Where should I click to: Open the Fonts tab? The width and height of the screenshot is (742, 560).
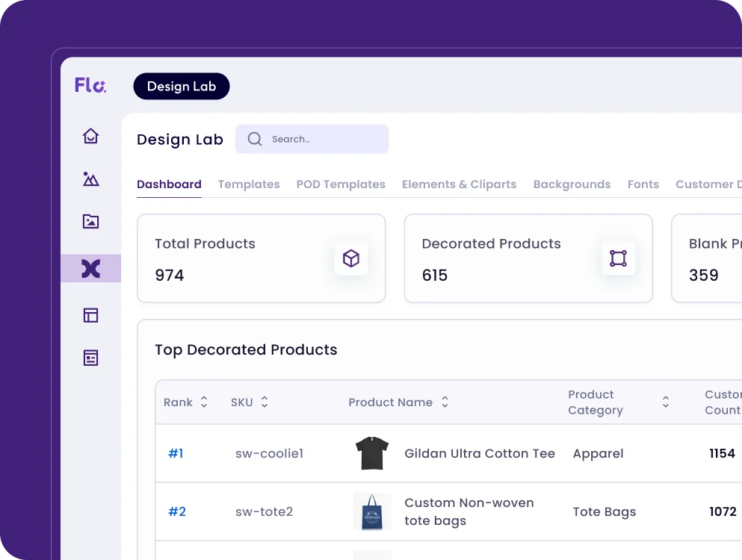[643, 184]
